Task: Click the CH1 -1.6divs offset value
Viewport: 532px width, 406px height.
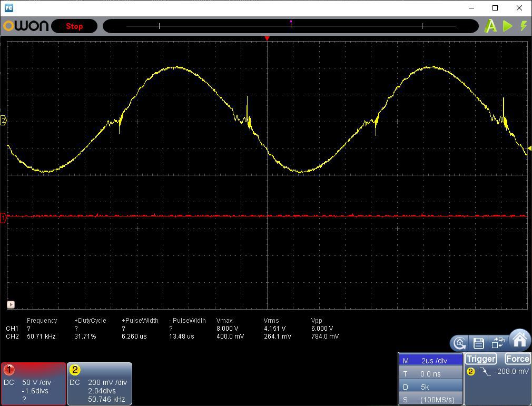Action: pos(35,391)
